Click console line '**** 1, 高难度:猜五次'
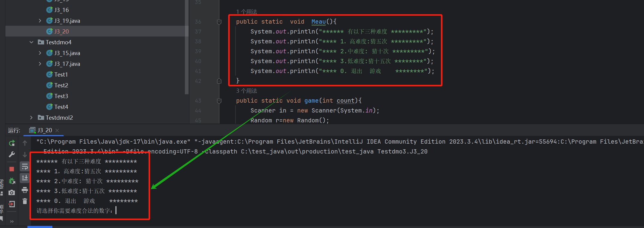Image resolution: width=644 pixels, height=228 pixels. (86, 171)
